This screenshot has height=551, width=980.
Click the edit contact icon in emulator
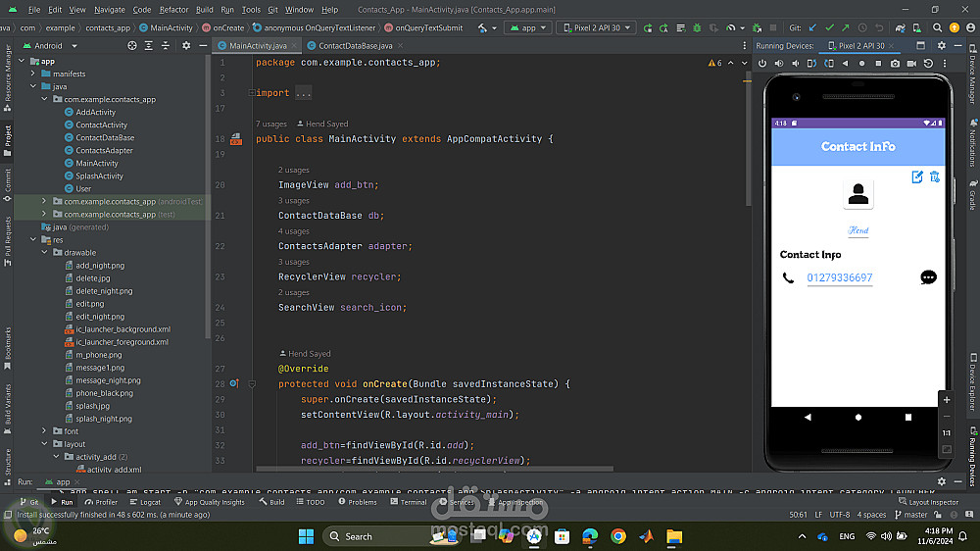coord(917,176)
